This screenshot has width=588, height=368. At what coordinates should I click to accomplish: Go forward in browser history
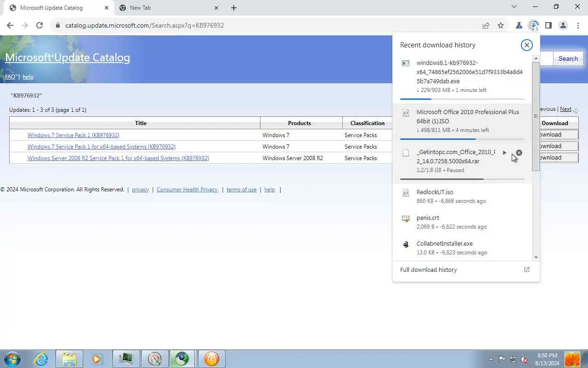point(25,25)
